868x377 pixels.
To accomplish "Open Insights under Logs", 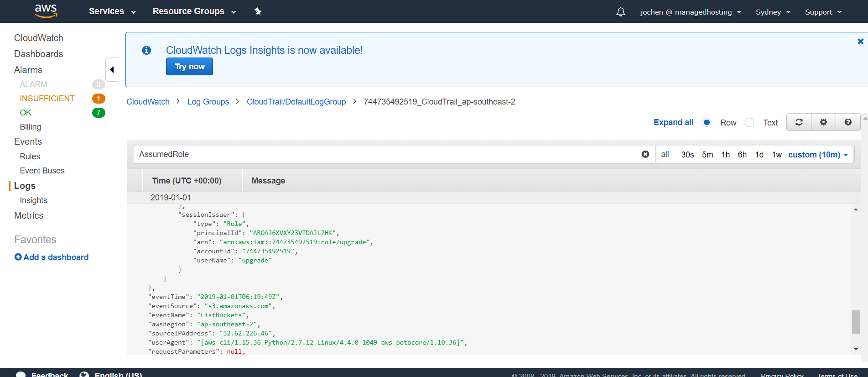I will click(33, 200).
